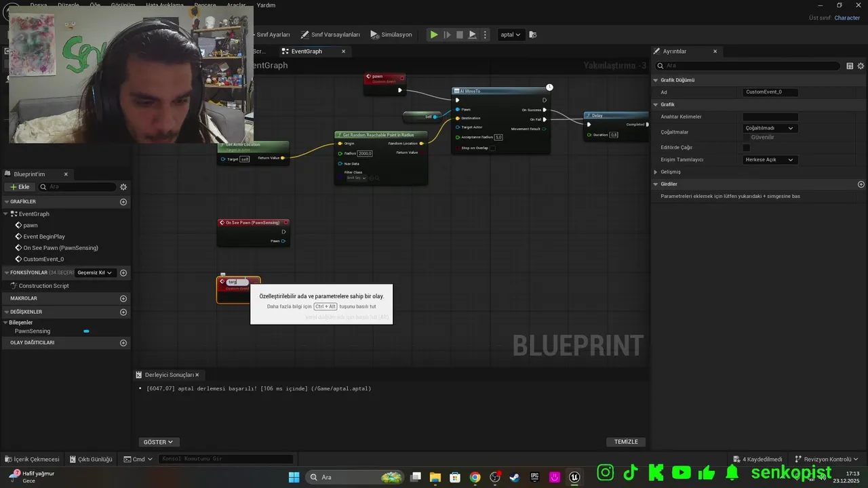Click the Anahtar Kelimeler input field

(770, 117)
